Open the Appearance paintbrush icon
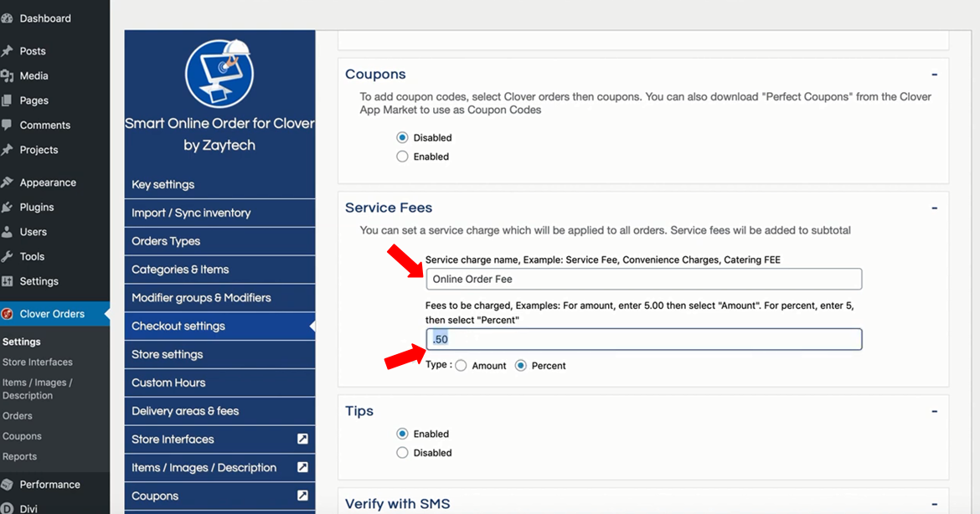Viewport: 980px width, 514px height. point(11,182)
